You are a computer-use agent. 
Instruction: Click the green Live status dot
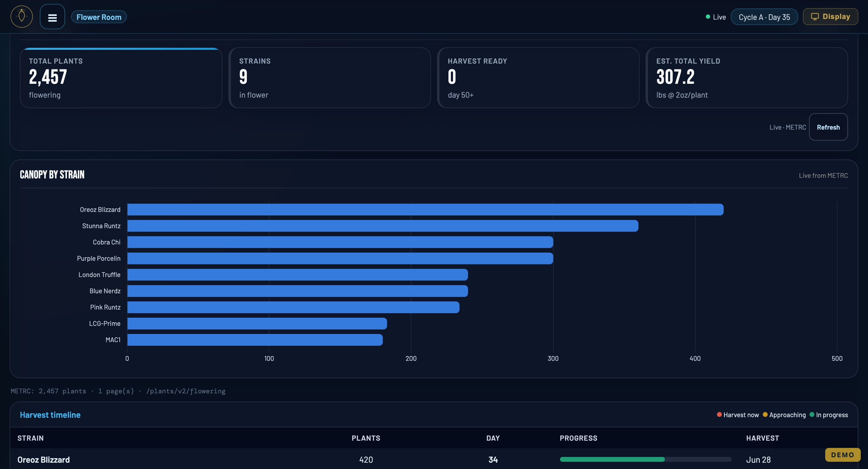point(708,17)
